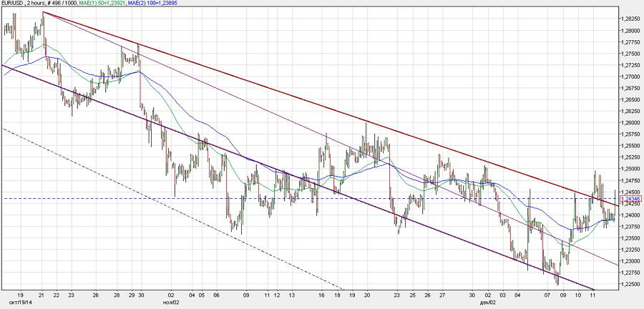Image resolution: width=644 pixels, height=309 pixels.
Task: Click date label 20 on time axis
Action: click(367, 295)
